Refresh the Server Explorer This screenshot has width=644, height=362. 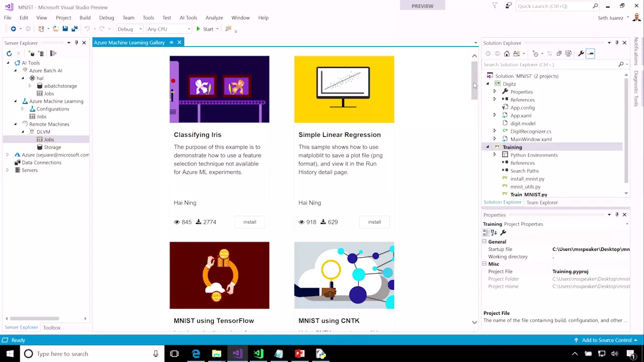9,53
